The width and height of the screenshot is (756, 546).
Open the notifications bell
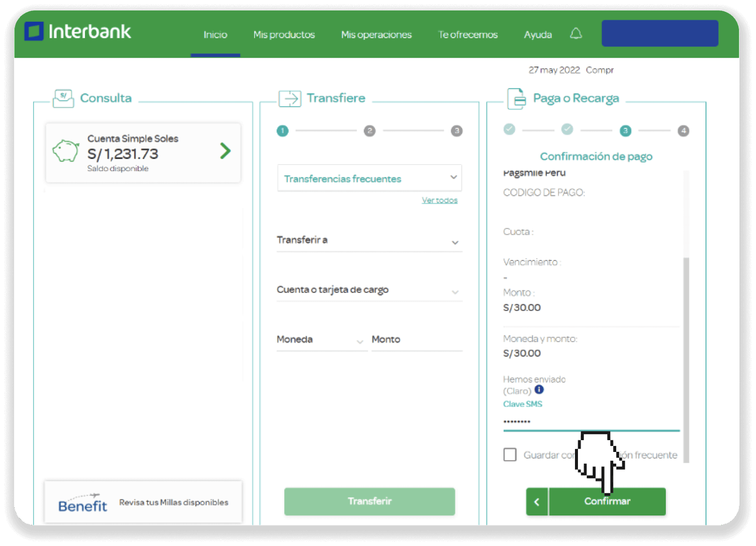point(576,34)
